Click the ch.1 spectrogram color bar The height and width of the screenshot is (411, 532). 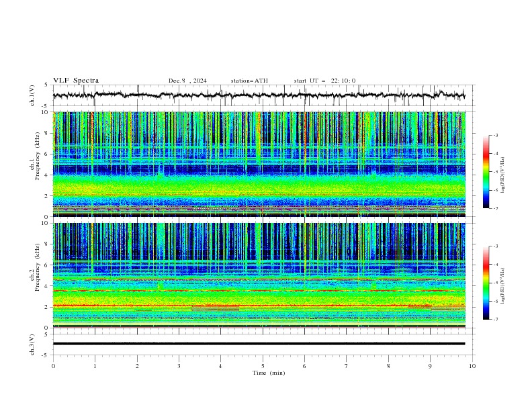coord(486,172)
